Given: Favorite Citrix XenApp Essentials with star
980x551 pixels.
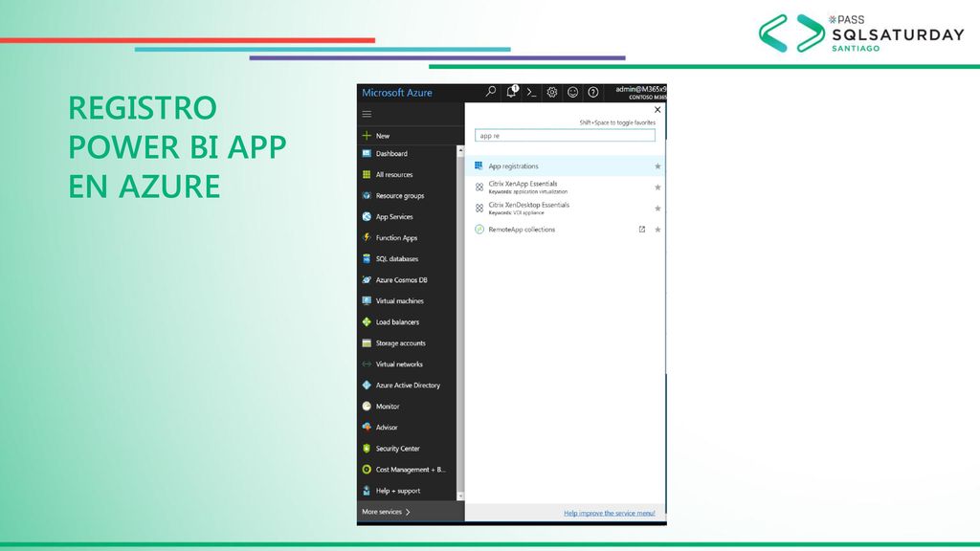Looking at the screenshot, I should [x=657, y=187].
